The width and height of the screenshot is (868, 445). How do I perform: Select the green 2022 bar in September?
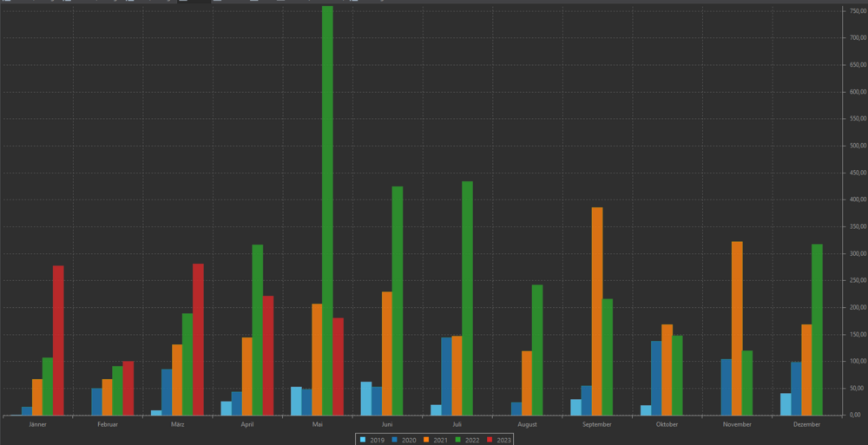[x=608, y=357]
